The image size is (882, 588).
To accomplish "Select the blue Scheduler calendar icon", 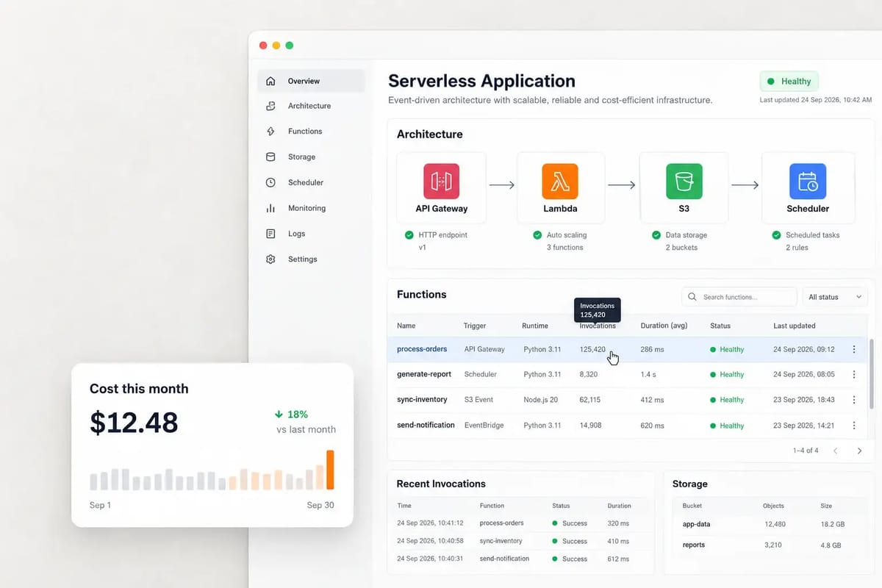I will click(808, 181).
